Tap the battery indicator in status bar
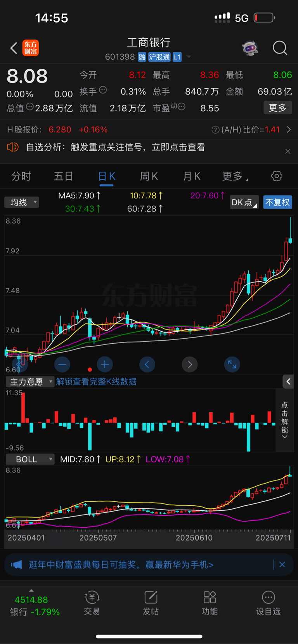Viewport: 298px width, 644px height. (x=264, y=18)
